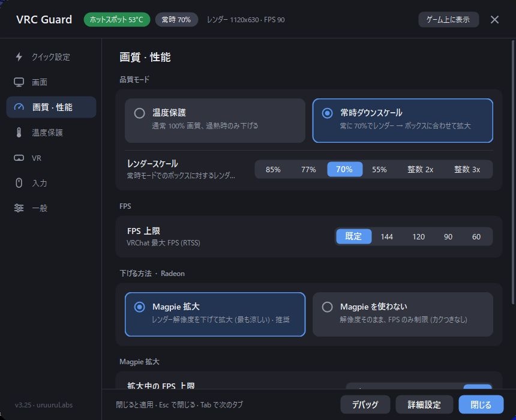Viewport: 516px width, 420px height.
Task: Set FPS limit to 90
Action: 448,236
